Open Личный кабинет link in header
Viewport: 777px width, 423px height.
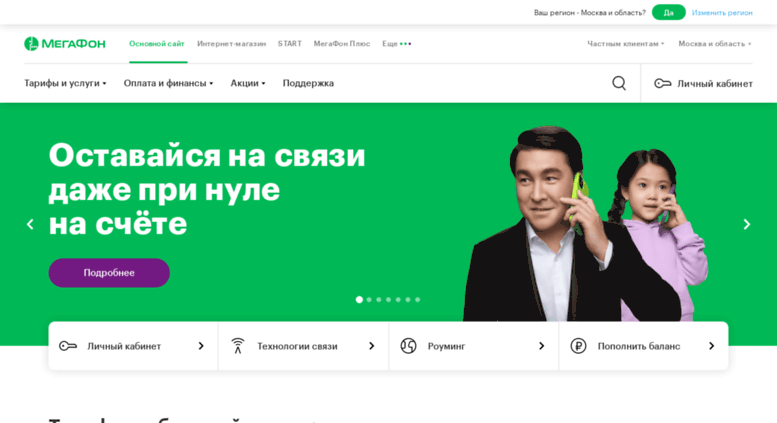(715, 84)
